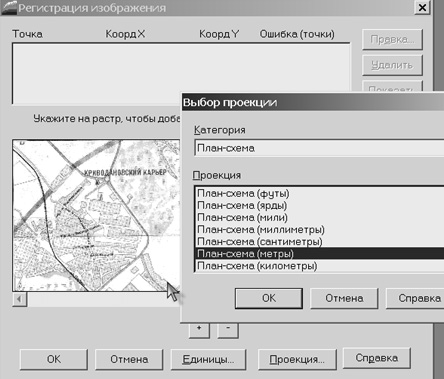Click Отмена in the Регистрация изображения window

(129, 359)
